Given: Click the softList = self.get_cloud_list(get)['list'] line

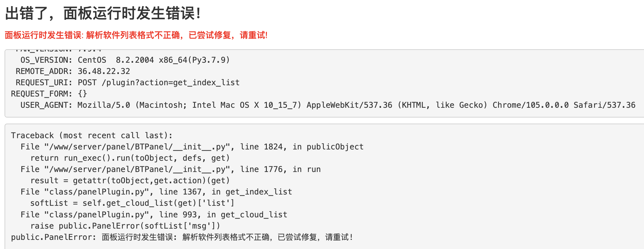Looking at the screenshot, I should [132, 203].
